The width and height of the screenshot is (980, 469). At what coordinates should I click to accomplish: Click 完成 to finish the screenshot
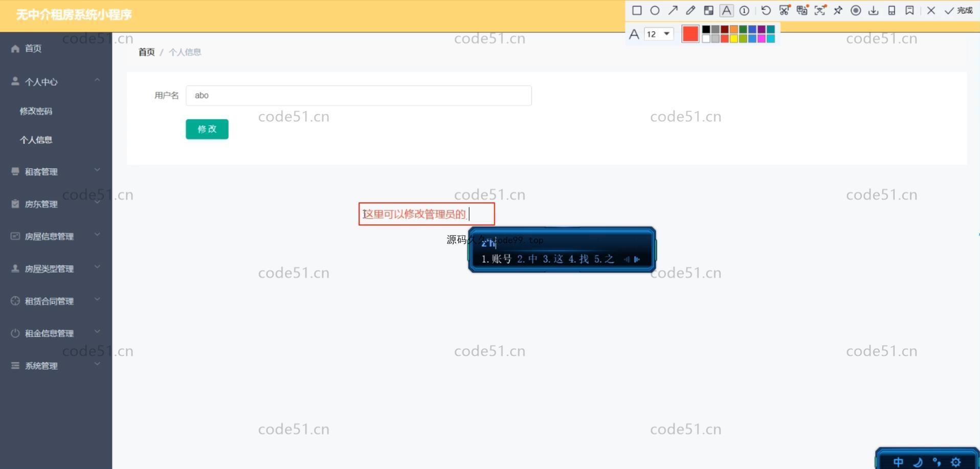pos(959,10)
